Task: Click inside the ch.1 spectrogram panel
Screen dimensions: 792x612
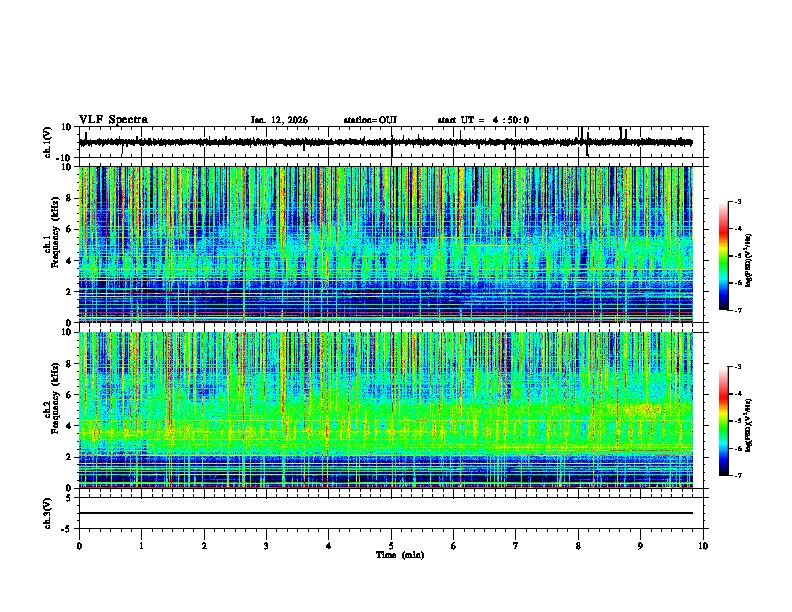Action: [385, 244]
